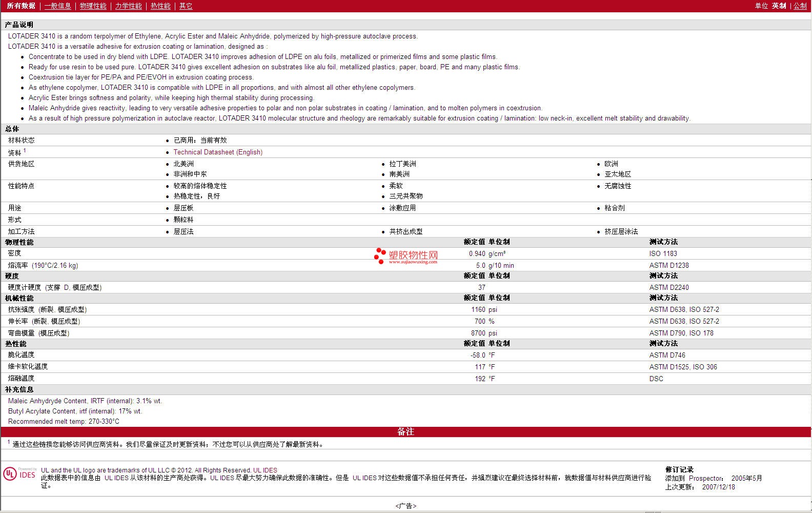Select 热稳定性，良好 feature
This screenshot has width=812, height=513.
(x=197, y=196)
